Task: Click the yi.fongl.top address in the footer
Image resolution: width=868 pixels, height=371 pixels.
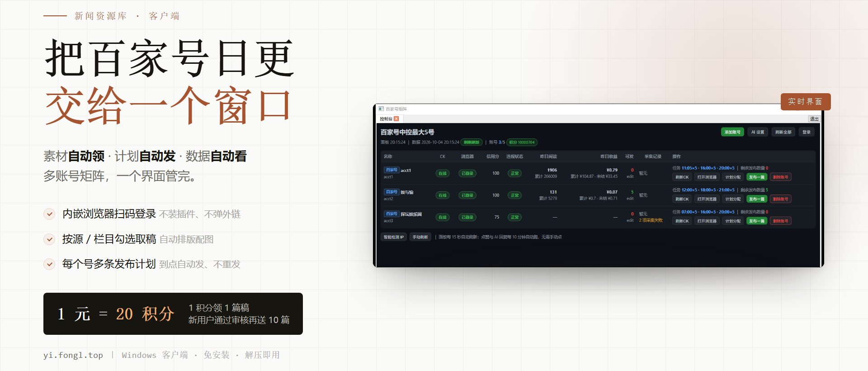Action: click(x=73, y=355)
